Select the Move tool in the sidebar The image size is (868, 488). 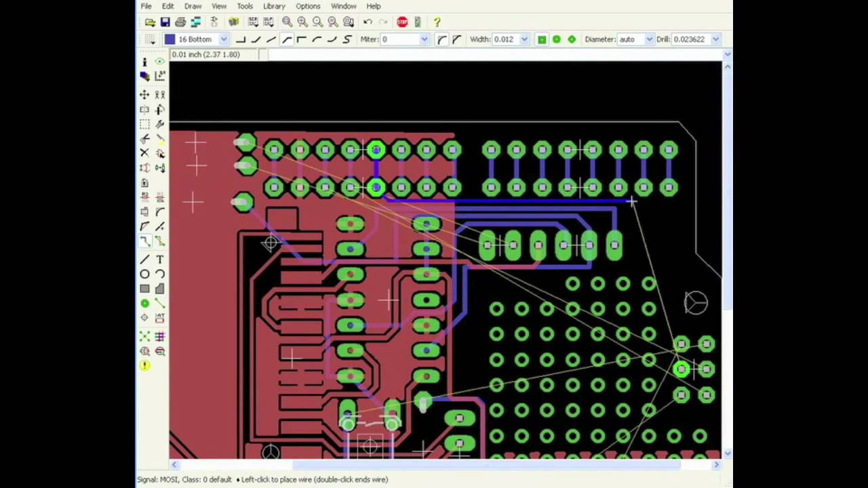(144, 95)
